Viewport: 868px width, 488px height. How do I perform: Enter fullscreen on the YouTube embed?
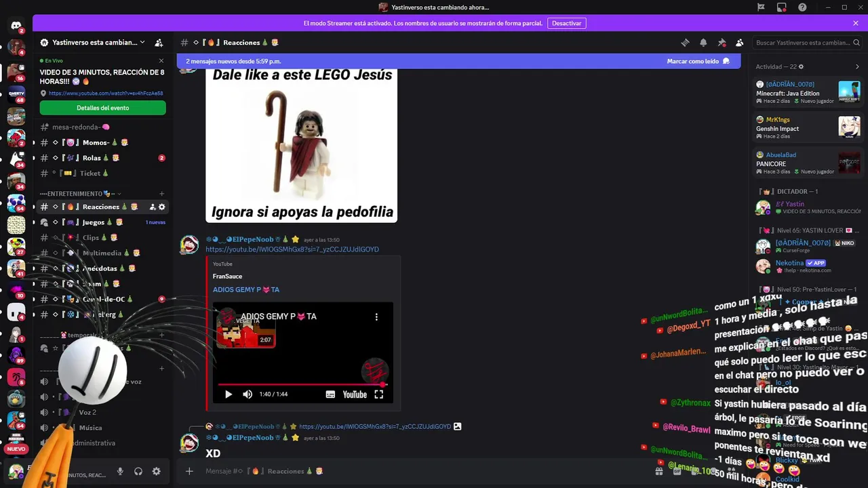coord(379,394)
